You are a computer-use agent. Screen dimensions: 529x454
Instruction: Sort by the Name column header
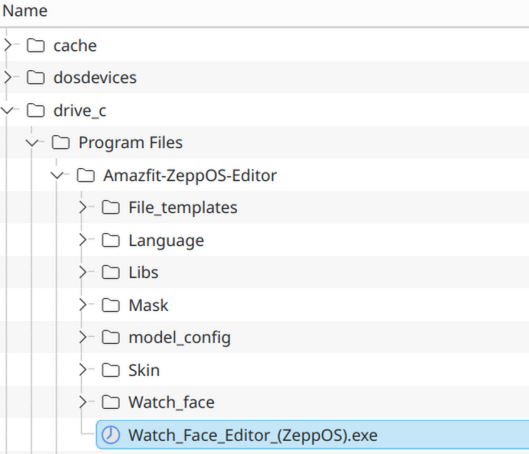(x=25, y=11)
